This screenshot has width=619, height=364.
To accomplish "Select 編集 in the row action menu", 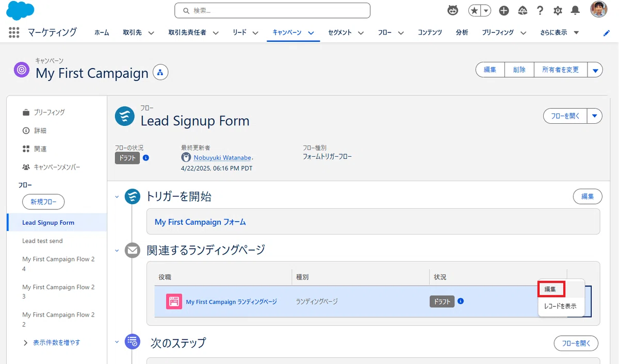I will 551,289.
